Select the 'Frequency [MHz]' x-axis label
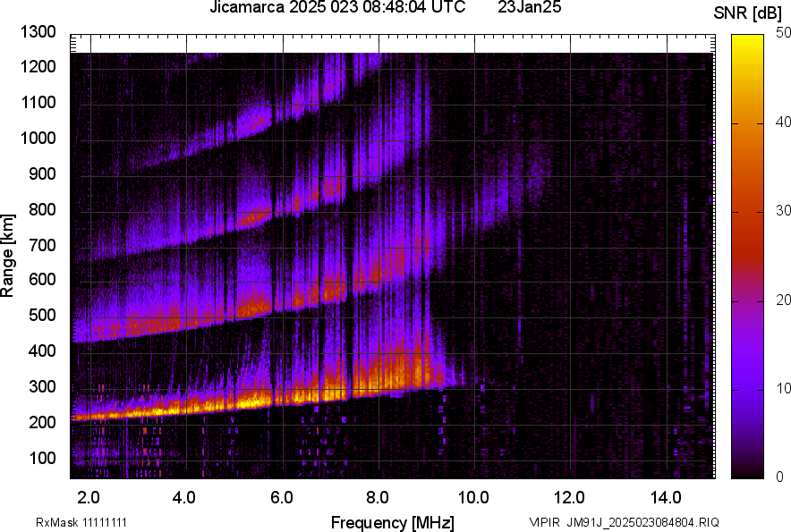Image resolution: width=791 pixels, height=532 pixels. [392, 522]
